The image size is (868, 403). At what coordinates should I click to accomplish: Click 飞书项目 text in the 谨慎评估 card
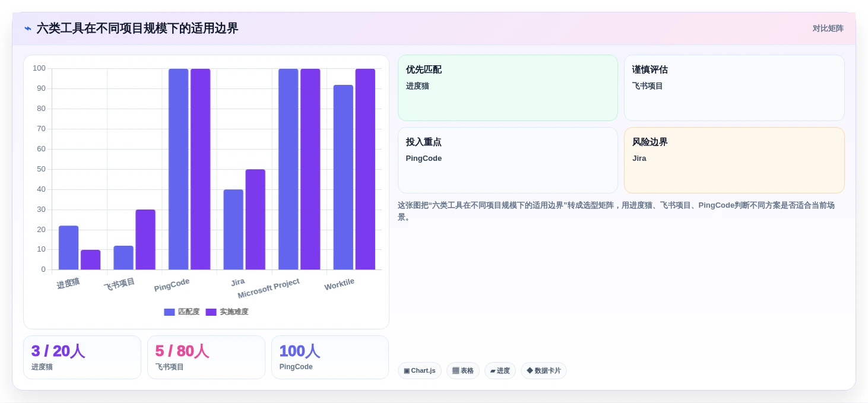coord(648,86)
